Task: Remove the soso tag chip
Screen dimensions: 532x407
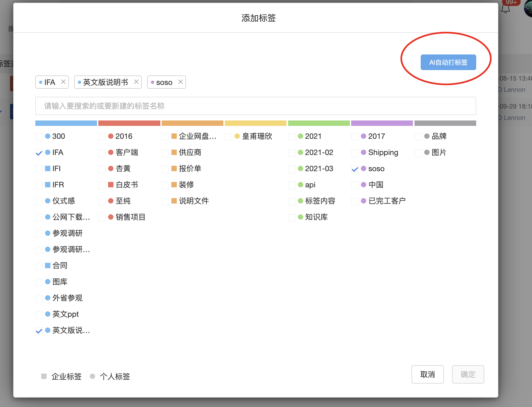Action: coord(181,82)
